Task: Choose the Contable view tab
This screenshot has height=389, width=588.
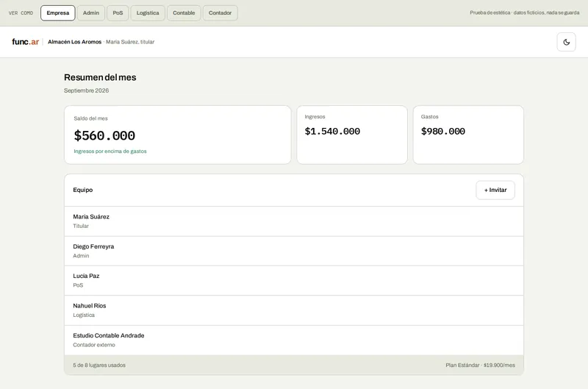Action: click(184, 13)
